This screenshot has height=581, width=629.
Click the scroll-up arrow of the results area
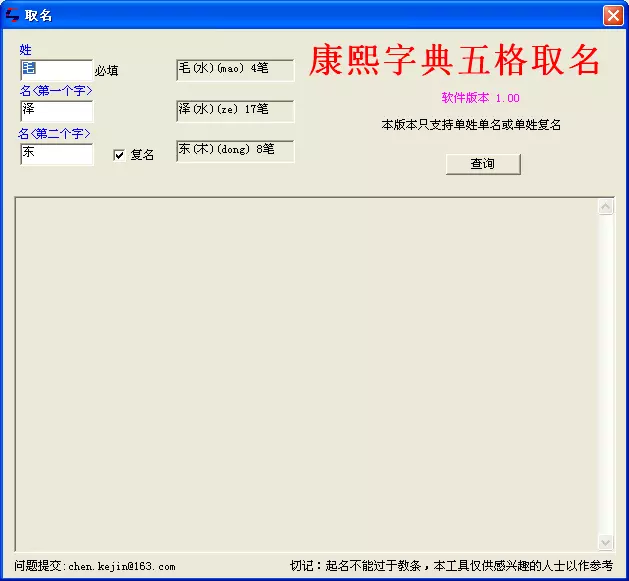click(606, 207)
